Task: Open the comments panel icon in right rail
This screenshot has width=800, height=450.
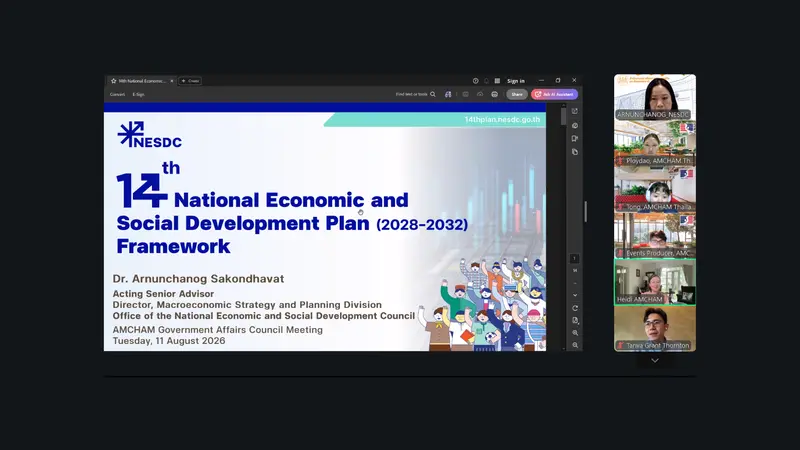Action: [575, 125]
